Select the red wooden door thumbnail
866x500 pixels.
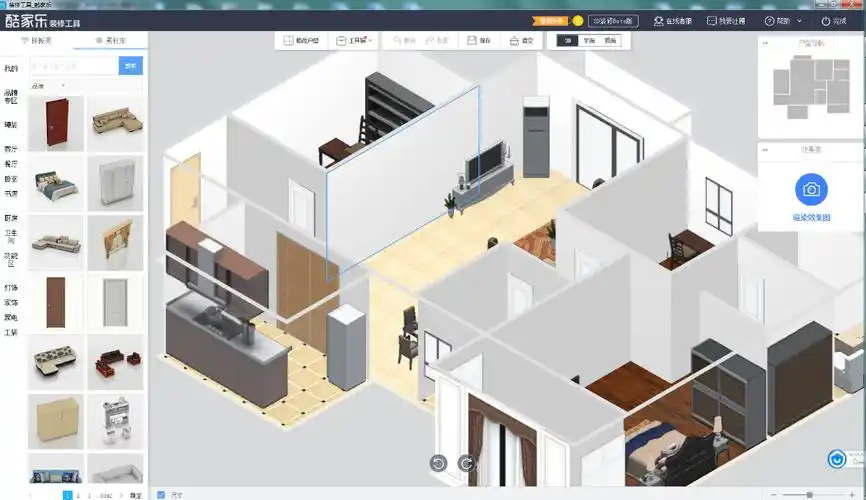[x=56, y=123]
